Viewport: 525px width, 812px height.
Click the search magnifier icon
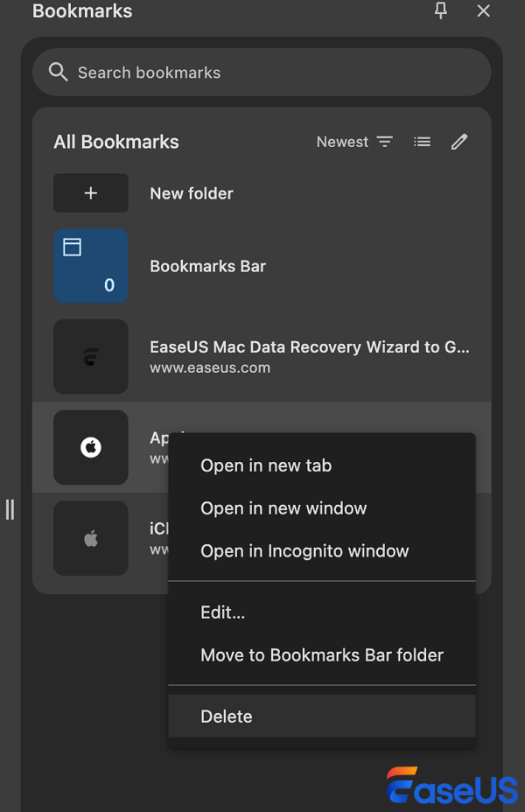(x=59, y=72)
